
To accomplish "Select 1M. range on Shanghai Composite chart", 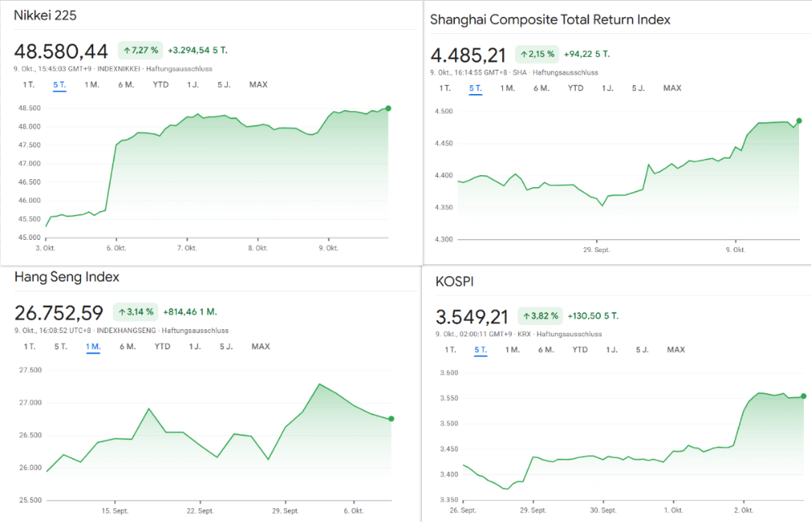I will [507, 88].
